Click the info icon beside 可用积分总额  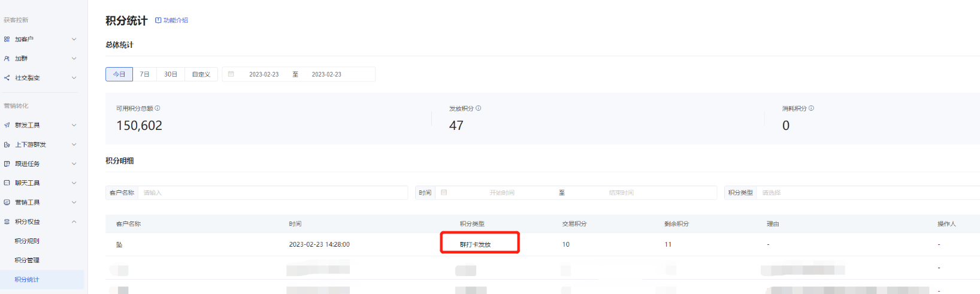point(158,108)
